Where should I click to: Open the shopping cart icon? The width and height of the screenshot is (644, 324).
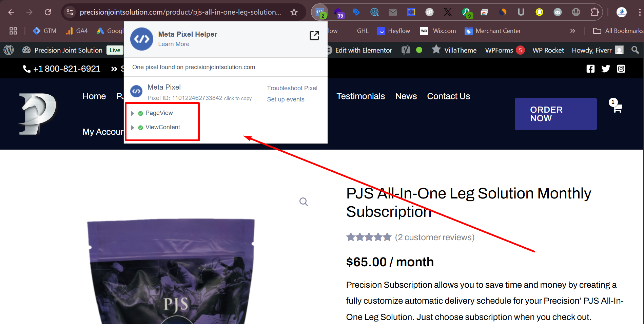617,108
